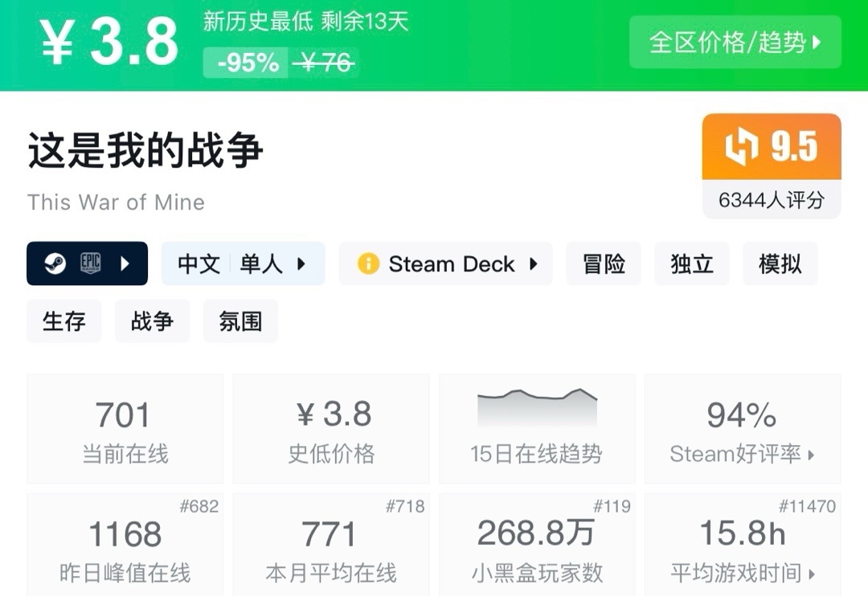This screenshot has height=596, width=868.
Task: Click the Steam Deck compatibility info icon
Action: click(368, 263)
